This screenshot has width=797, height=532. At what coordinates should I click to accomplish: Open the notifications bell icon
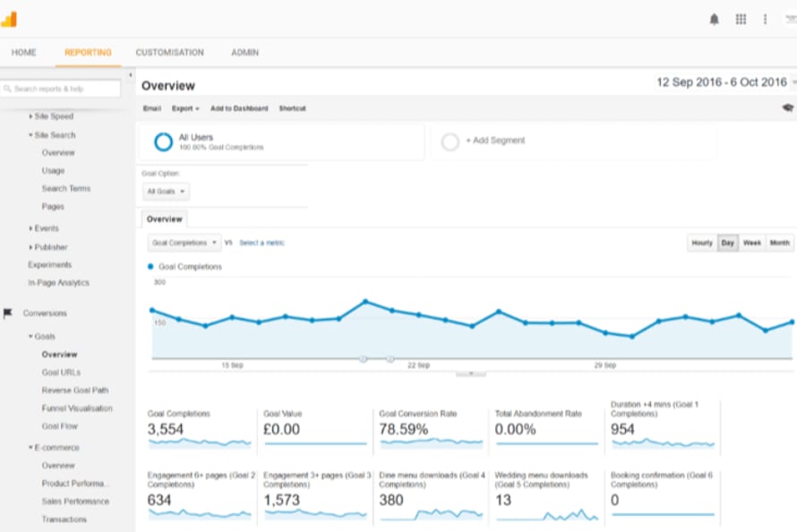714,19
